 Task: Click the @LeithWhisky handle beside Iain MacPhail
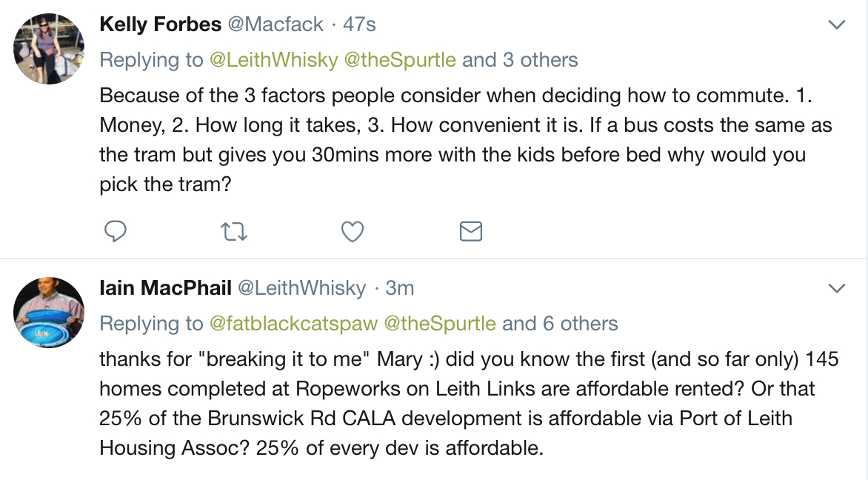pyautogui.click(x=301, y=288)
